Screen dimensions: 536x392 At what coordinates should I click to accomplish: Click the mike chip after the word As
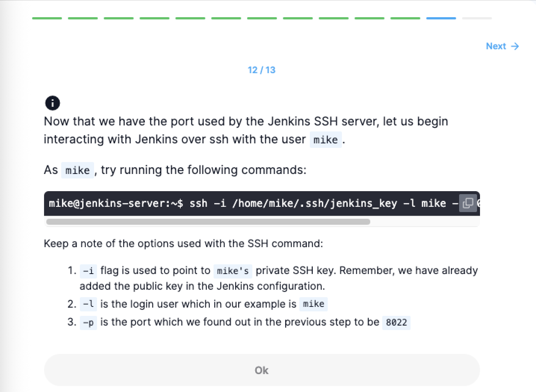[77, 171]
